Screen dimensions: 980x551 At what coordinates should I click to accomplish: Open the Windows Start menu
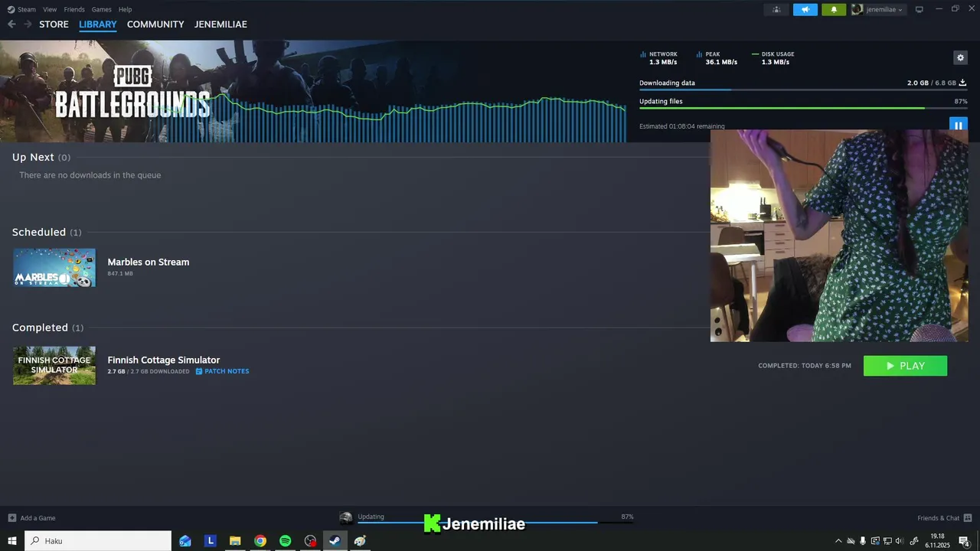(12, 541)
